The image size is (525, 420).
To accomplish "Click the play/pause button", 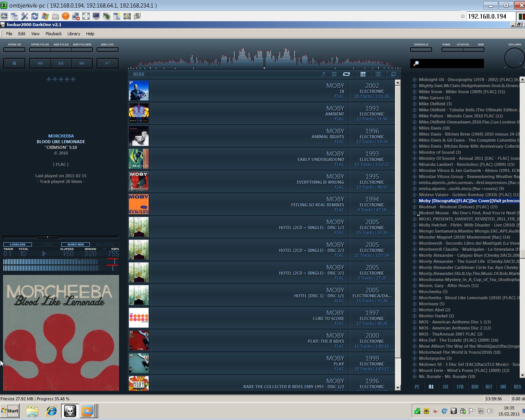I will pos(61,63).
